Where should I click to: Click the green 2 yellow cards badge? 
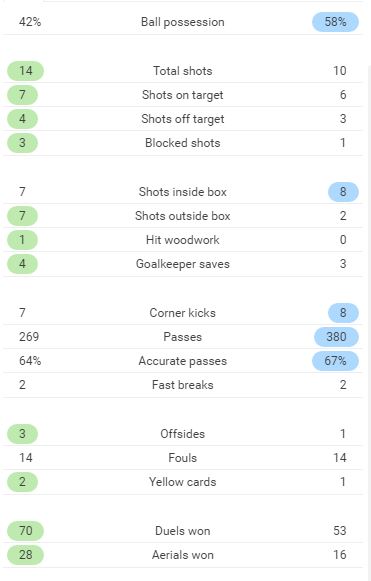tap(22, 482)
